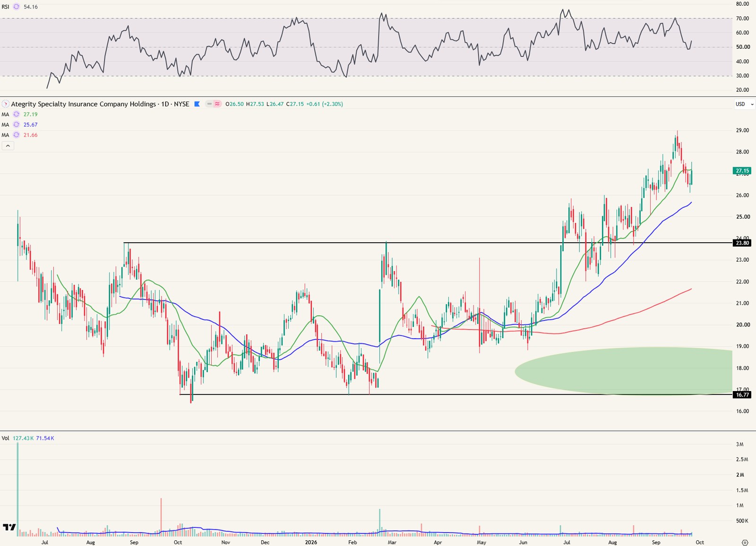Click the Nov label on the time axis
Viewport: 756px width, 546px height.
pos(226,542)
